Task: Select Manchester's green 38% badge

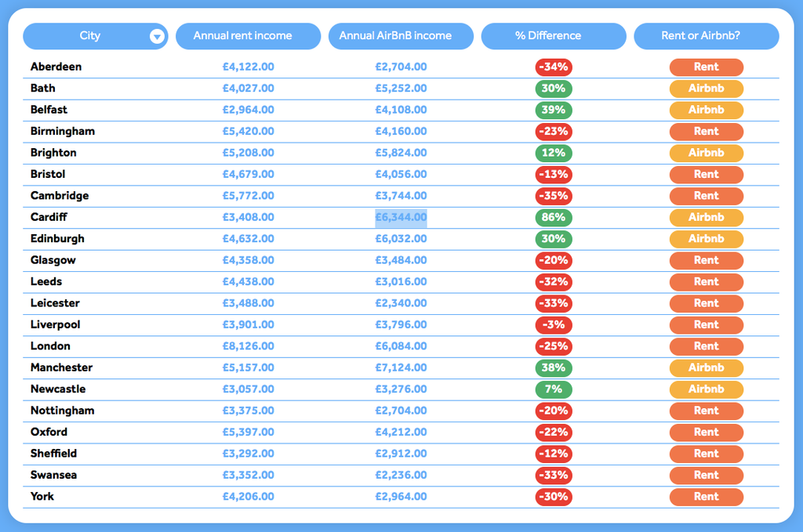Action: point(553,367)
